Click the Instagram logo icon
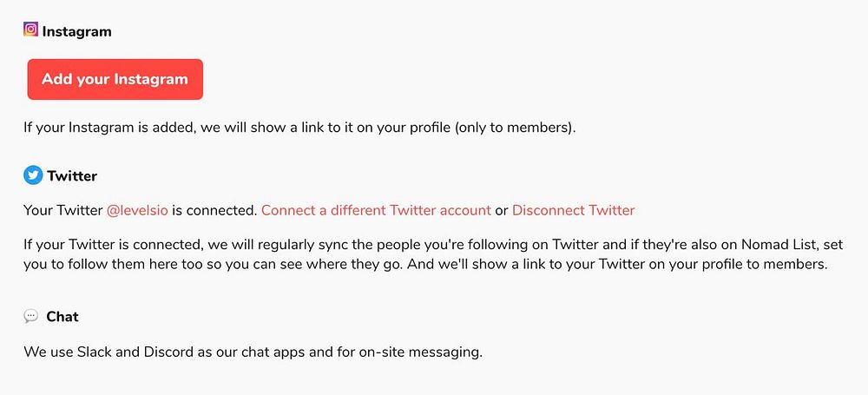Screen dimensions: 868x395 (x=30, y=30)
